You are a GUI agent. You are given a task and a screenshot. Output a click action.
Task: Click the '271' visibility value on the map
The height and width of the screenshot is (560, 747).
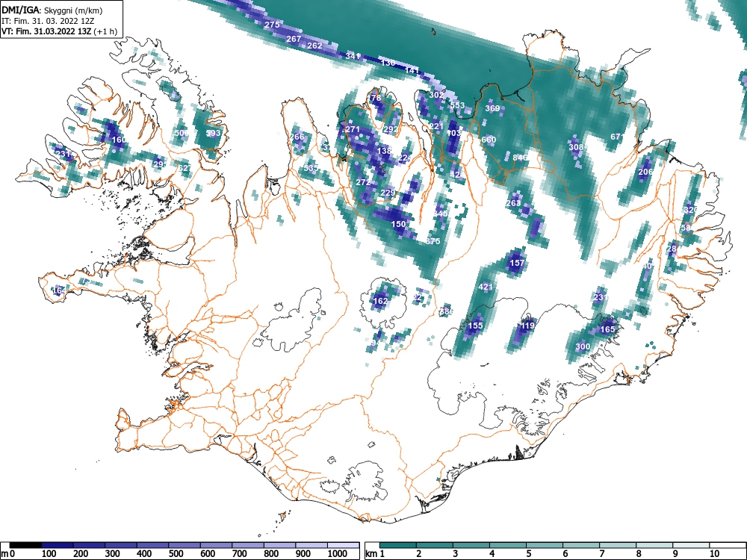tap(353, 129)
